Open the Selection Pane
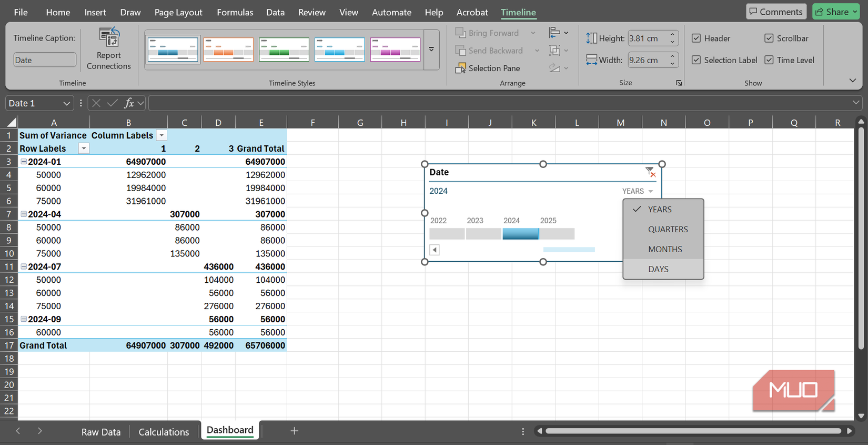 488,68
